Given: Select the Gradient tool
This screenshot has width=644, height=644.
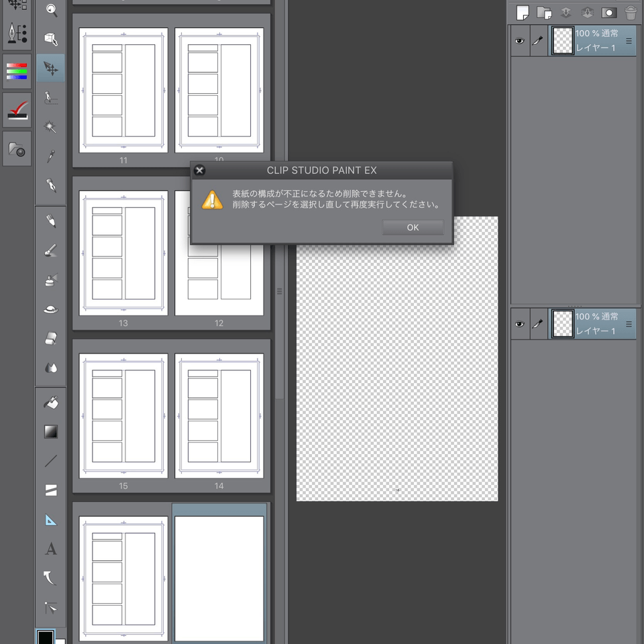Looking at the screenshot, I should point(51,432).
